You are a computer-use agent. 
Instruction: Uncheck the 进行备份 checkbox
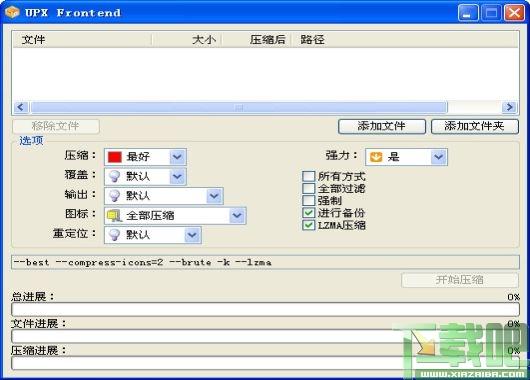pyautogui.click(x=308, y=213)
